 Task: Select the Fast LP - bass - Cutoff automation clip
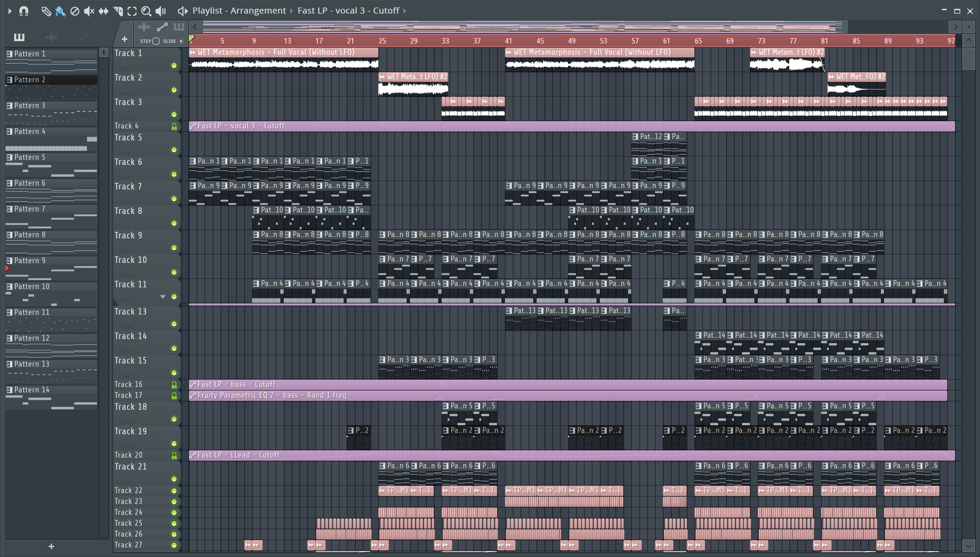click(x=568, y=385)
